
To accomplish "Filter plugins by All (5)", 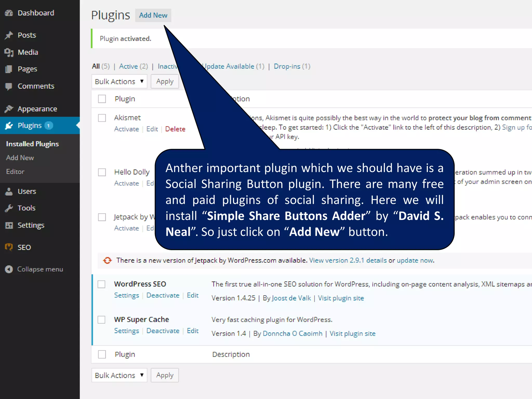I will click(x=101, y=66).
